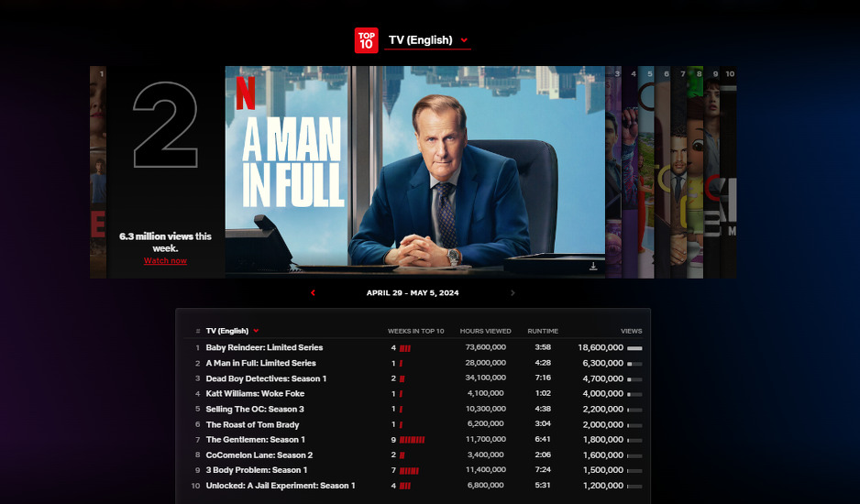
Task: Click A Man in Full's views bar indicator
Action: (x=634, y=364)
